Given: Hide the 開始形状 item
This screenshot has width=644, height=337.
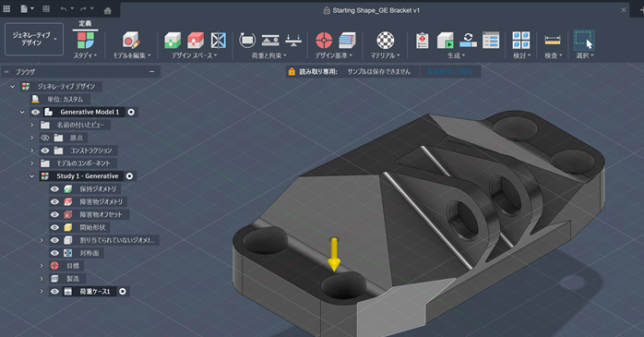Looking at the screenshot, I should tap(54, 227).
